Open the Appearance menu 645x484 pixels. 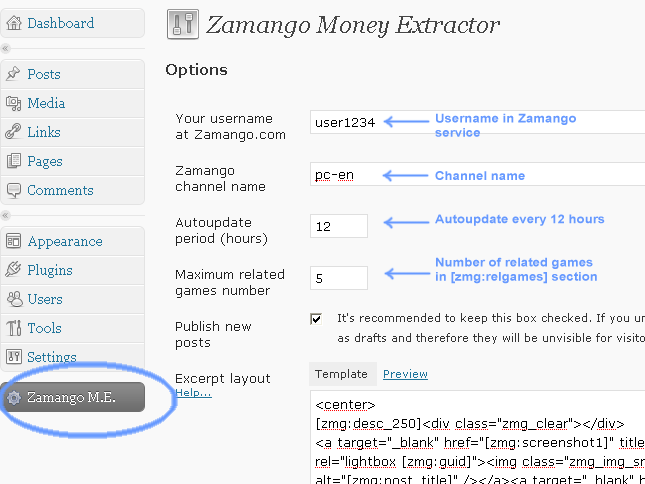tap(72, 241)
